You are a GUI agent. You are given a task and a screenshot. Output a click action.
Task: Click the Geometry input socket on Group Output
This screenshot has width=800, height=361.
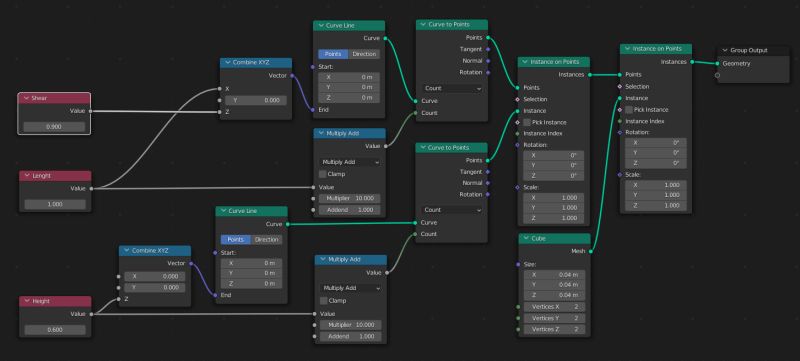coord(717,64)
